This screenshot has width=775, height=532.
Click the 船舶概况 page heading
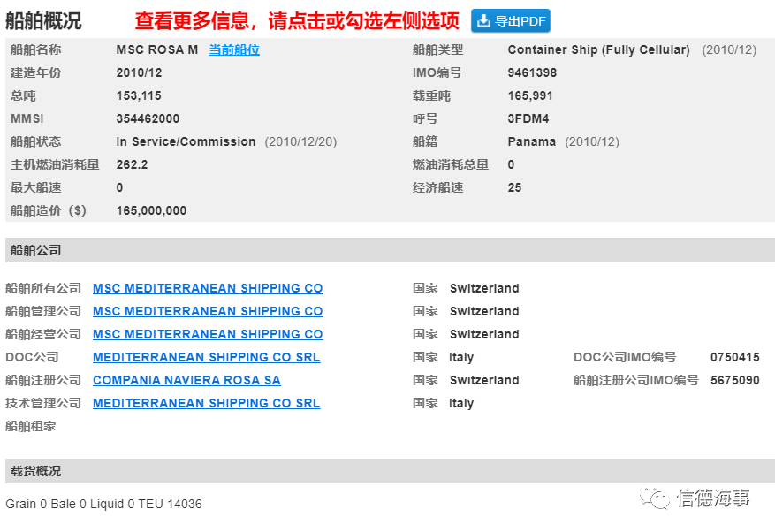(43, 20)
